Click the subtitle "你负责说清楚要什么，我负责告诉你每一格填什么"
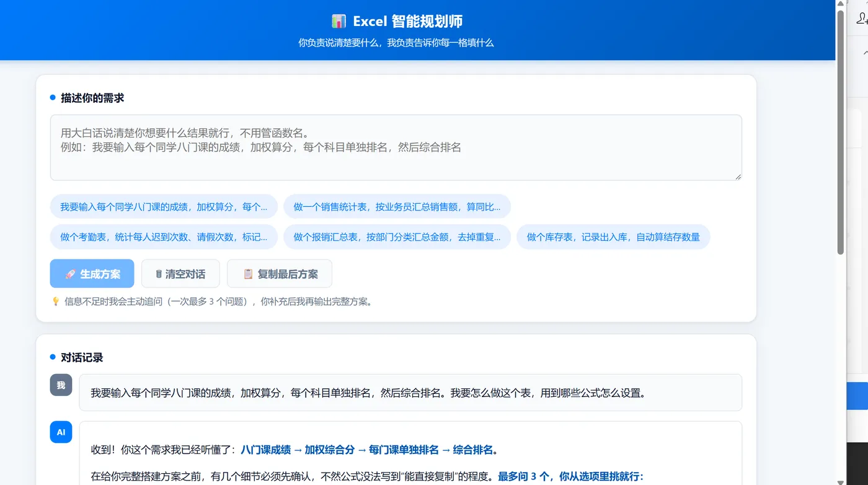Image resolution: width=868 pixels, height=485 pixels. [396, 43]
